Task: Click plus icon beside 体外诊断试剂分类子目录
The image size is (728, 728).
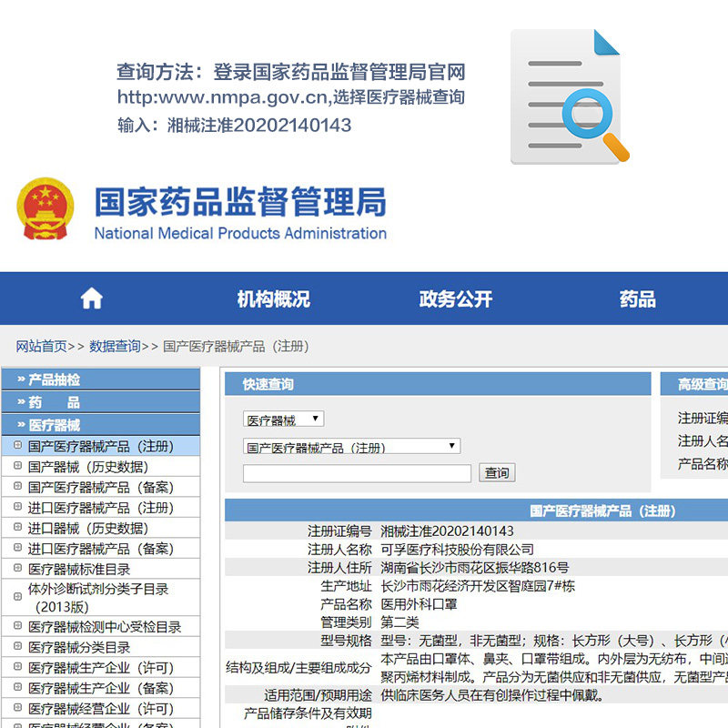Action: [17, 597]
